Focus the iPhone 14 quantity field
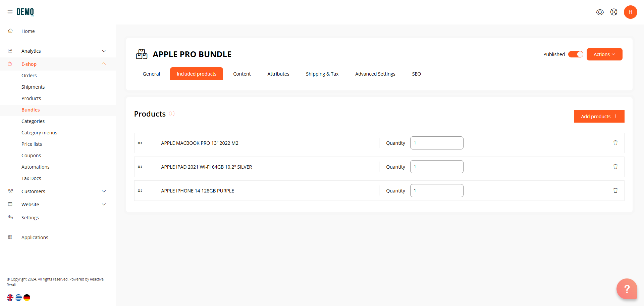644x306 pixels. (x=437, y=190)
